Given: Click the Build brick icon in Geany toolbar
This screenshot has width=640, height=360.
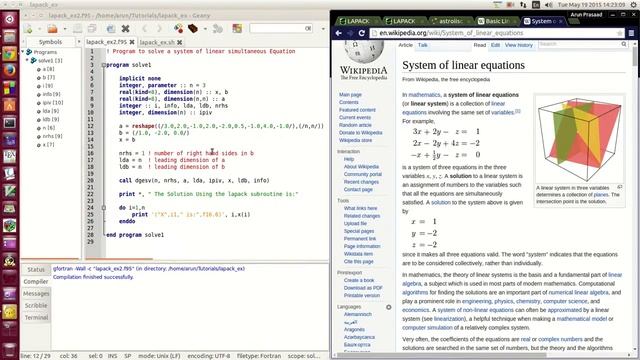Looking at the screenshot, I should (193, 29).
